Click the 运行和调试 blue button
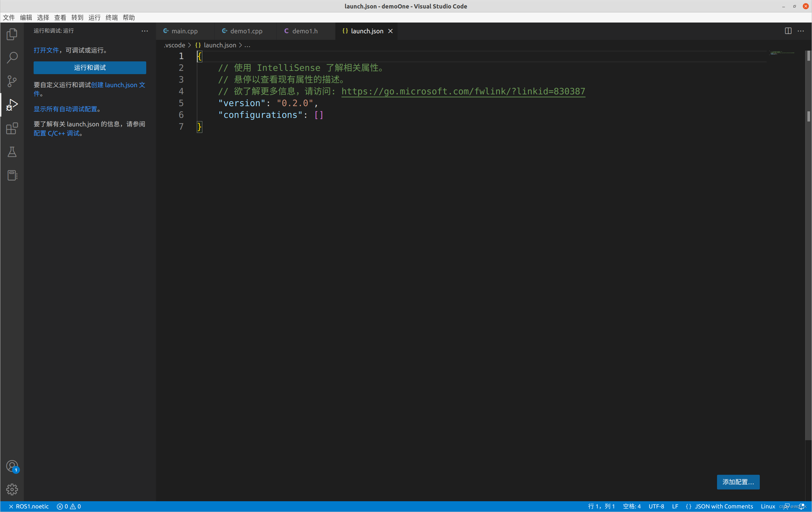The width and height of the screenshot is (812, 512). click(x=90, y=68)
